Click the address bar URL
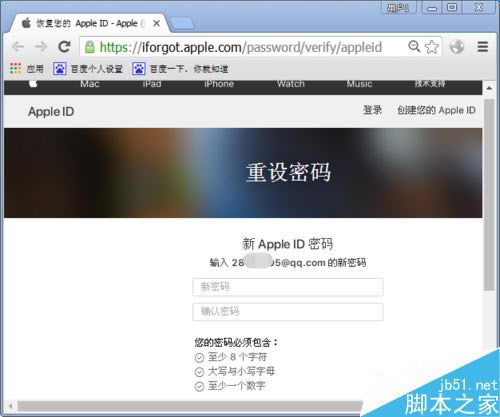 coord(241,47)
